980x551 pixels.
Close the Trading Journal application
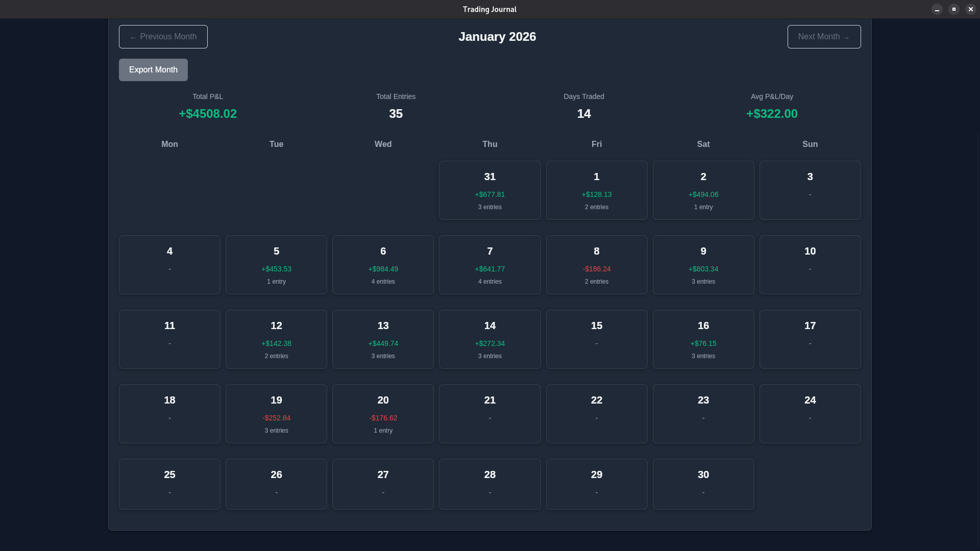coord(970,9)
